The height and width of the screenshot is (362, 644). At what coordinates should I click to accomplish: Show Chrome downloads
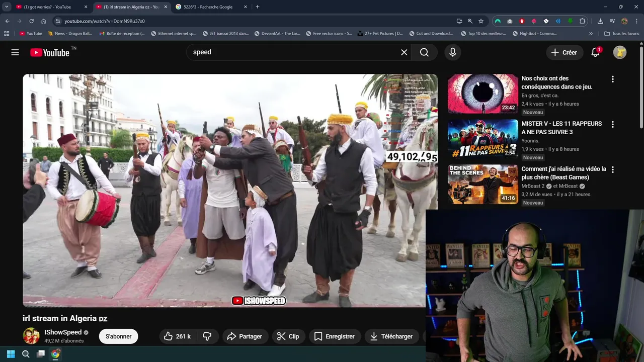pos(600,21)
